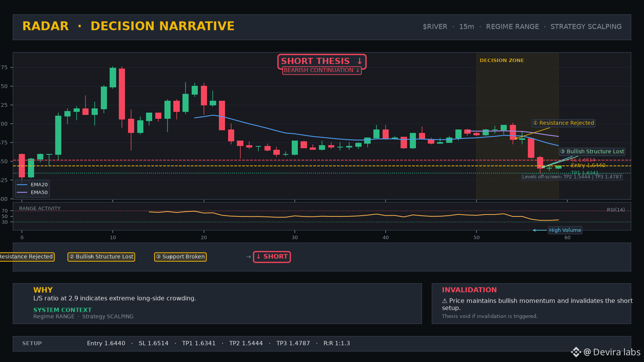The width and height of the screenshot is (644, 362).
Task: Click the TP1 1.6341 label on the chart
Action: coord(585,173)
